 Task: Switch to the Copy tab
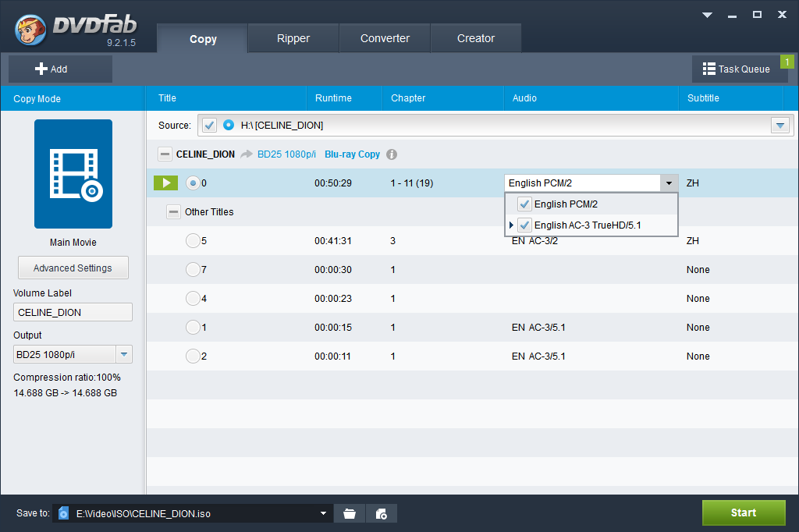click(203, 39)
